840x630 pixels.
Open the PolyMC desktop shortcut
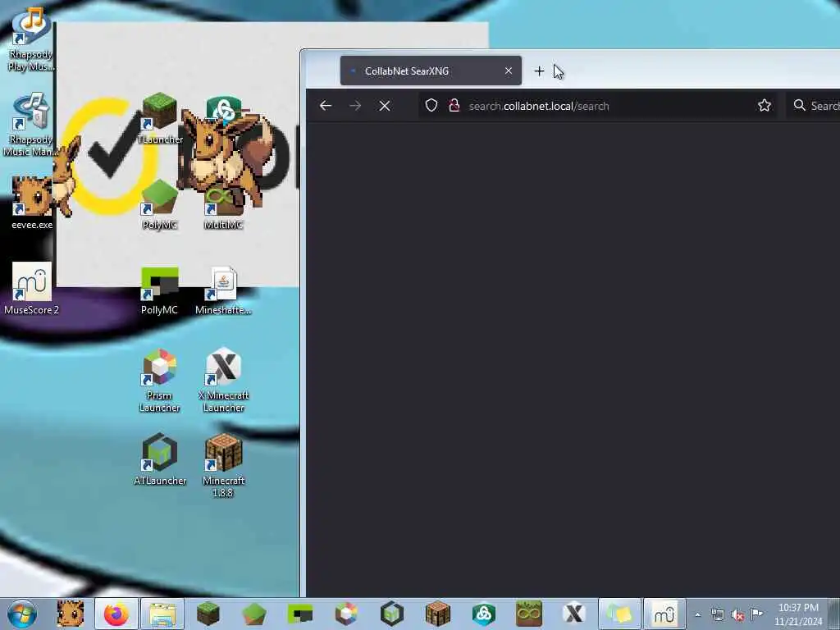click(x=160, y=203)
